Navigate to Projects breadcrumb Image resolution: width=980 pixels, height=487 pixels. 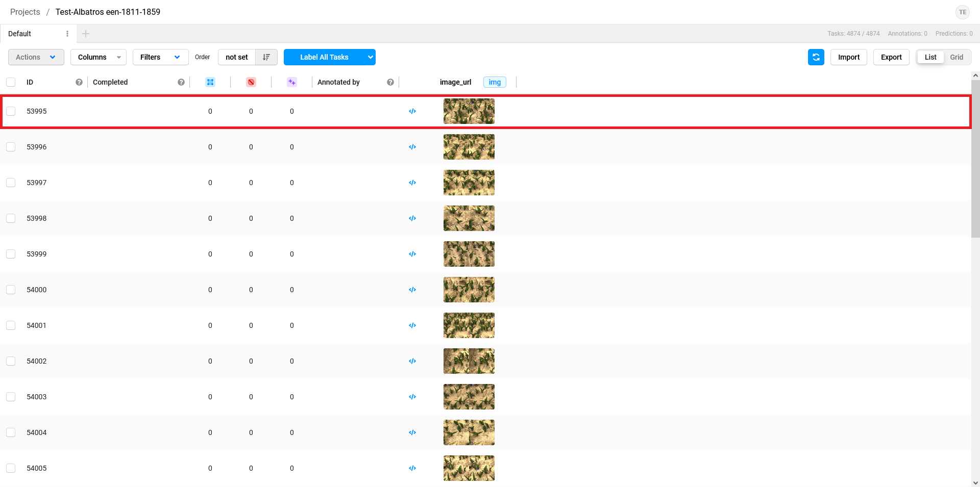(x=25, y=12)
